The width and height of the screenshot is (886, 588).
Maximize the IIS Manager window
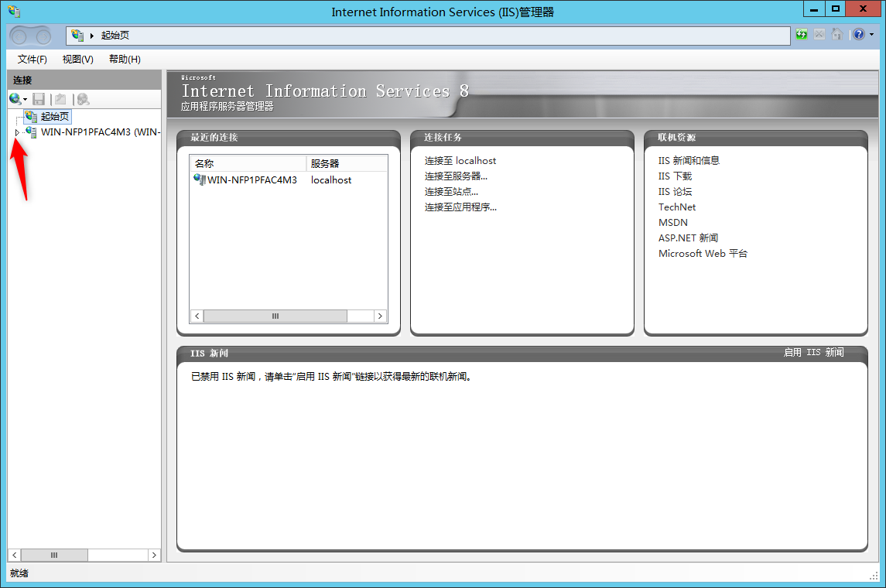[x=835, y=9]
